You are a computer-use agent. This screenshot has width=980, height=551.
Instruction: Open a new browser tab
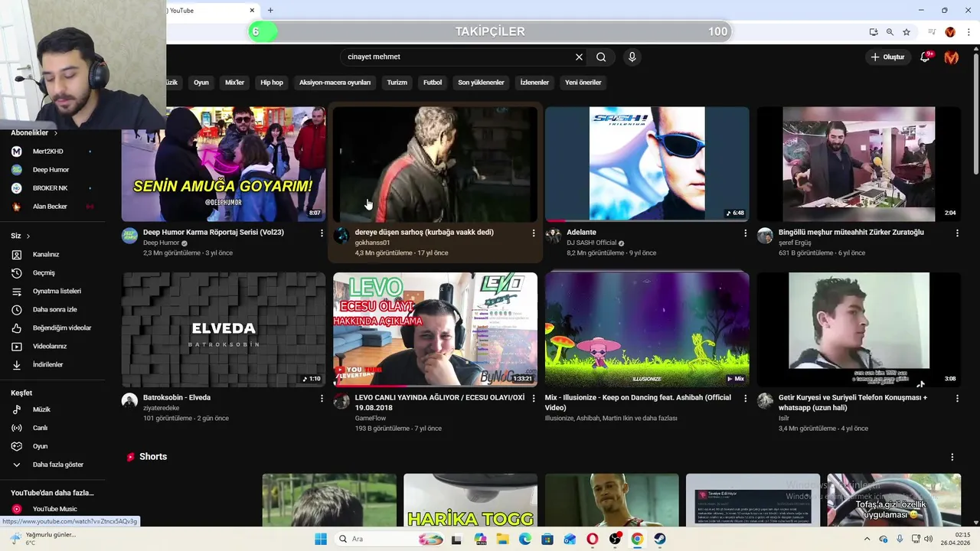pos(270,10)
